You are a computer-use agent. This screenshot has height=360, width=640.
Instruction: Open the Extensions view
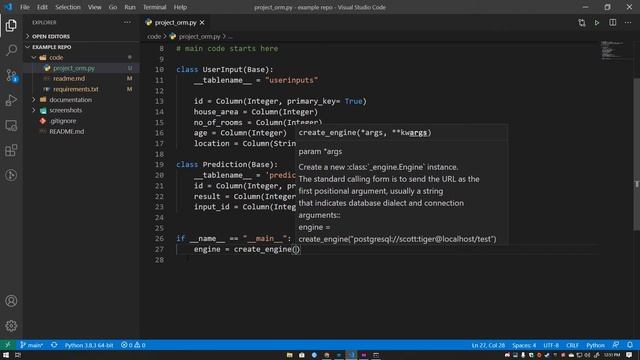pyautogui.click(x=11, y=150)
